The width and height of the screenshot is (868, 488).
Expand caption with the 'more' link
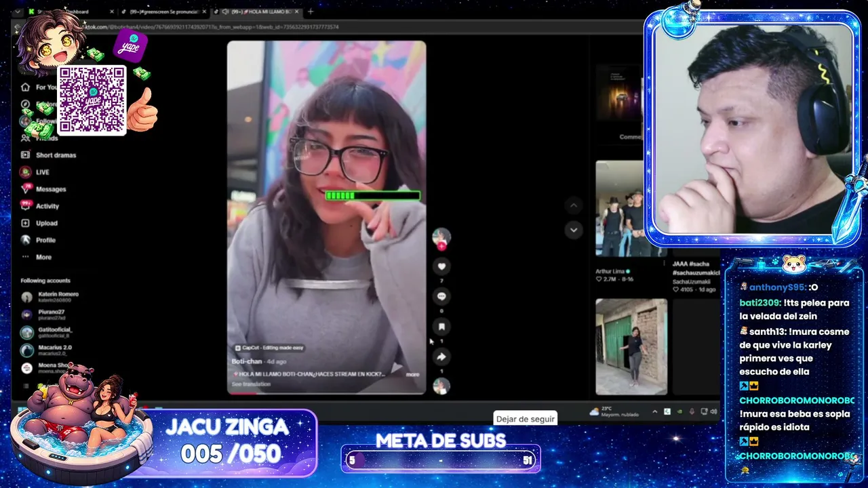click(412, 374)
